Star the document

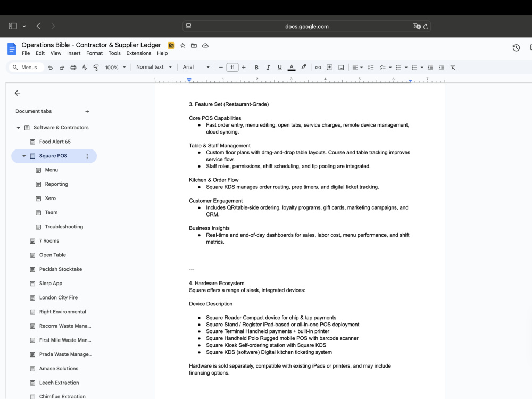(182, 45)
